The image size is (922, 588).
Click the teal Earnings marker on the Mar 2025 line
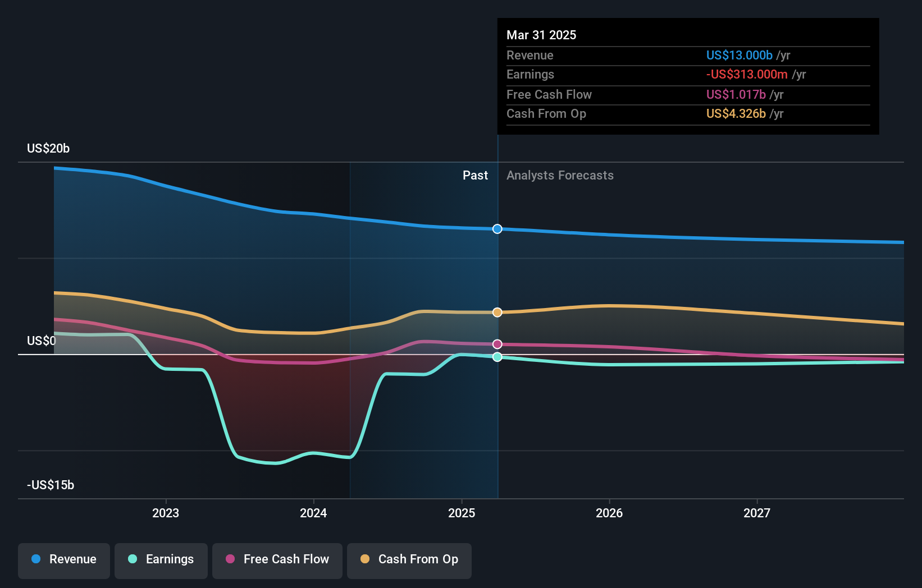tap(497, 357)
